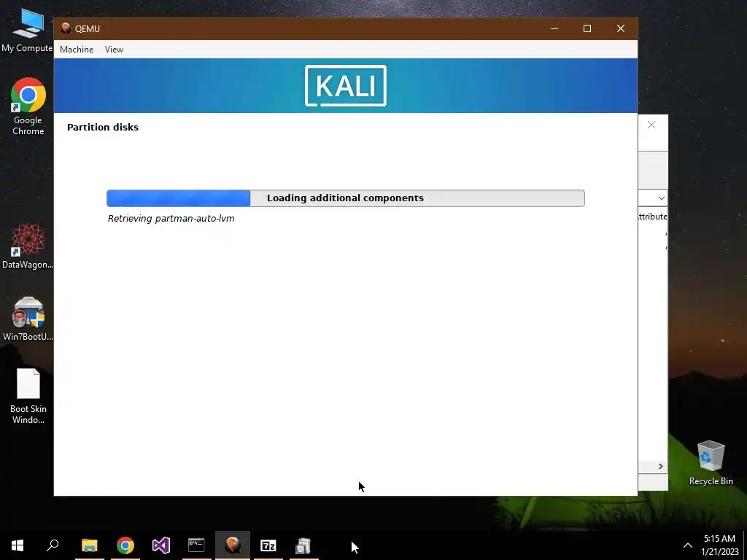Show hidden system tray icons
747x560 pixels.
pos(688,545)
